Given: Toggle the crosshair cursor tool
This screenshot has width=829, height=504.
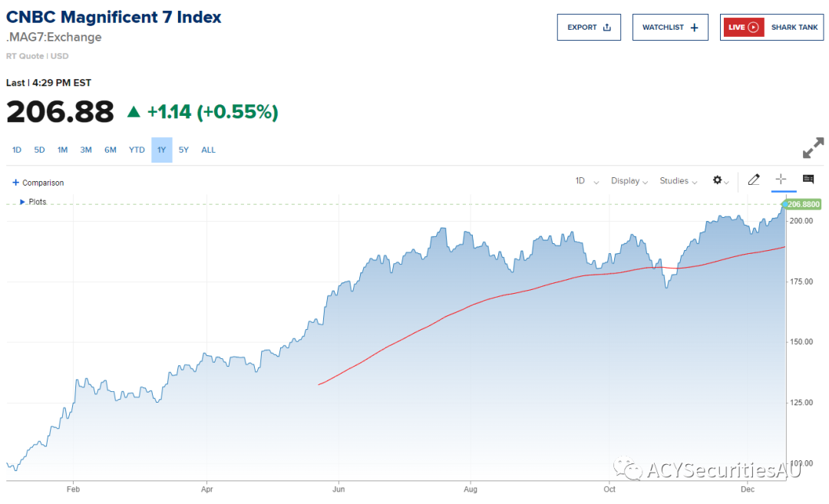Looking at the screenshot, I should [781, 180].
